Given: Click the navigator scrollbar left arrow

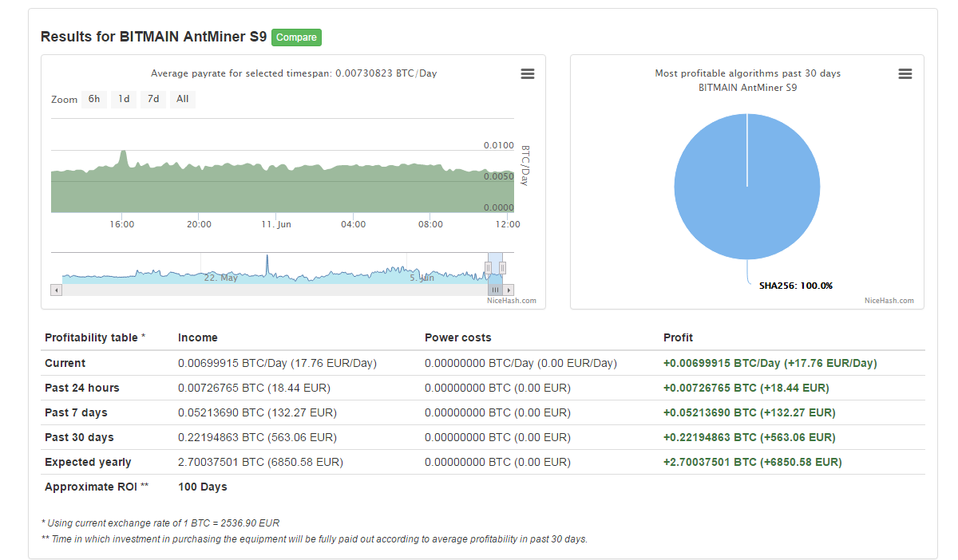Looking at the screenshot, I should tap(56, 290).
